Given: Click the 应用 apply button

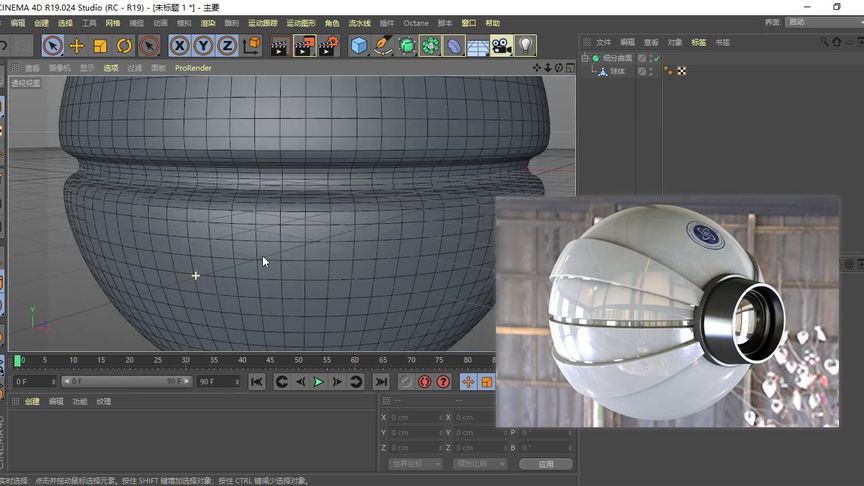Looking at the screenshot, I should coord(545,464).
